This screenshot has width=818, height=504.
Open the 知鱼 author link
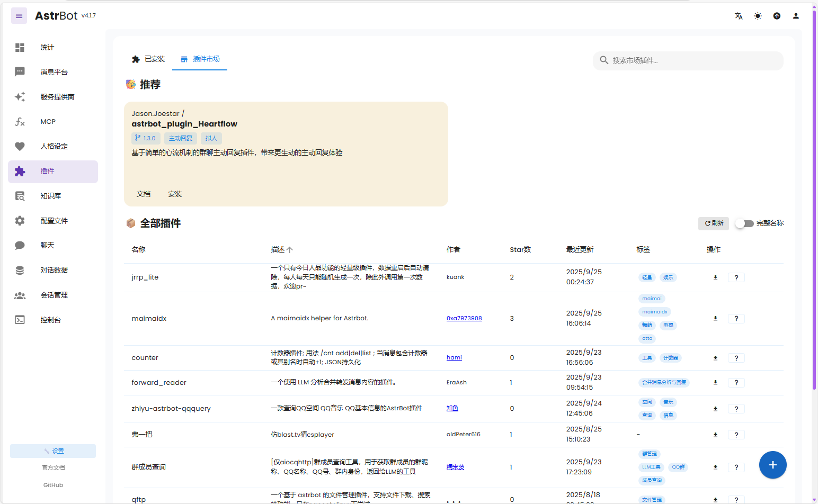(x=452, y=408)
